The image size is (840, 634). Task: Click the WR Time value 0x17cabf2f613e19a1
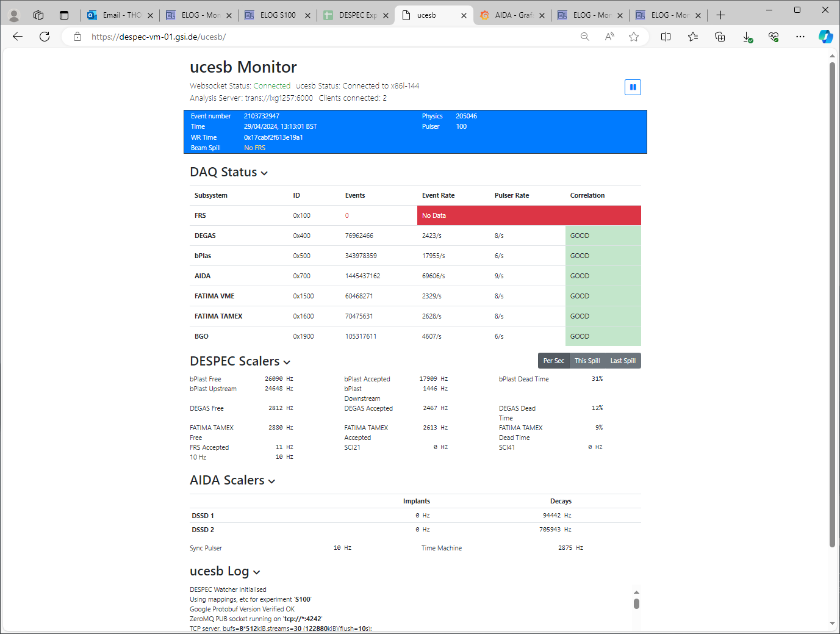(273, 137)
